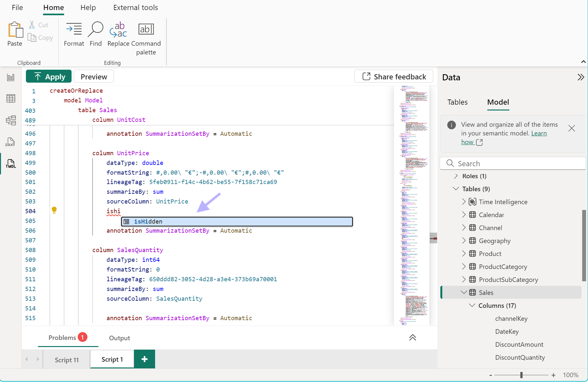This screenshot has height=383, width=588.
Task: Switch to Report view in sidebar
Action: tap(11, 77)
